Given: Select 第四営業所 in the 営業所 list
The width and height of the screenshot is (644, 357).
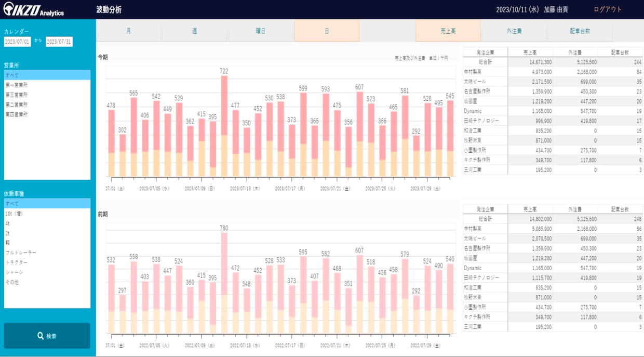Looking at the screenshot, I should (17, 114).
